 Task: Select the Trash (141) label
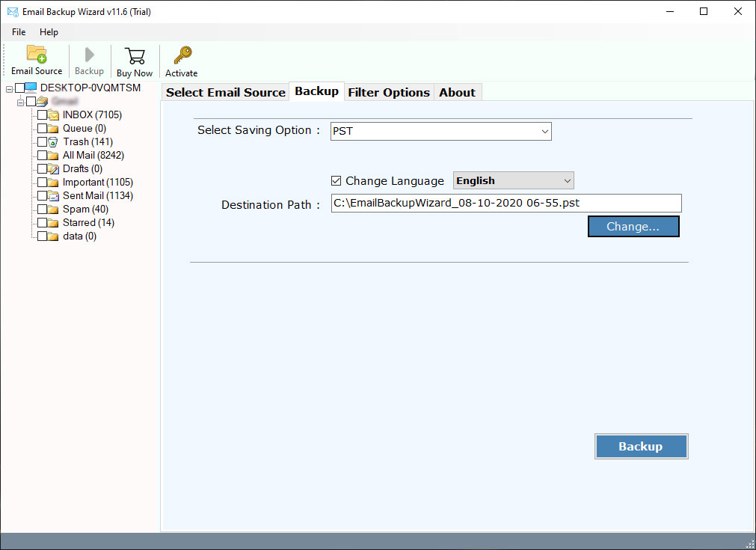point(87,142)
